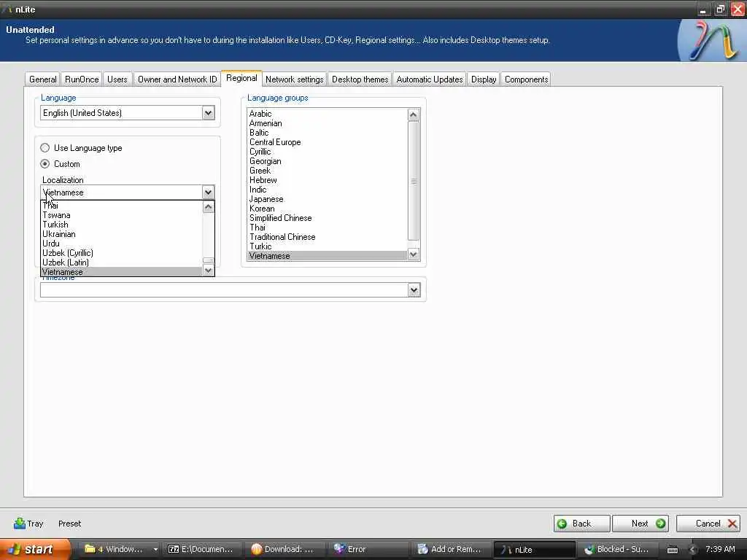This screenshot has width=747, height=560.
Task: Open the Components tab
Action: pos(527,79)
